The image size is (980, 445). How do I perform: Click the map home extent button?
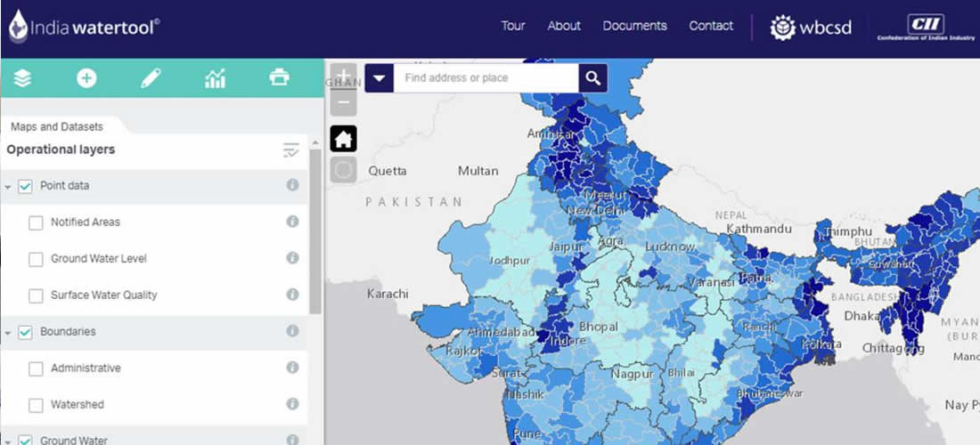tap(343, 139)
